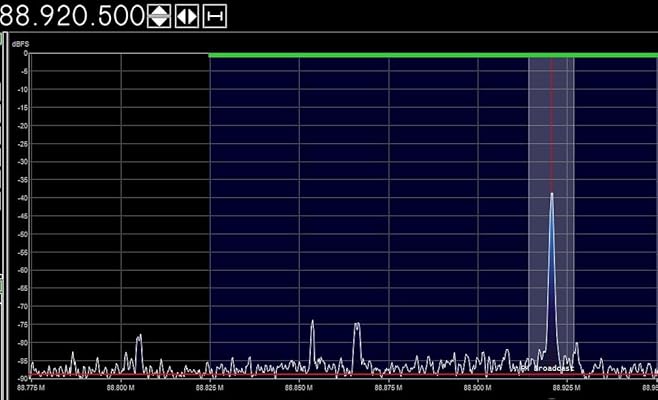Click the 88.900 M frequency axis label
This screenshot has height=400, width=658.
(478, 387)
